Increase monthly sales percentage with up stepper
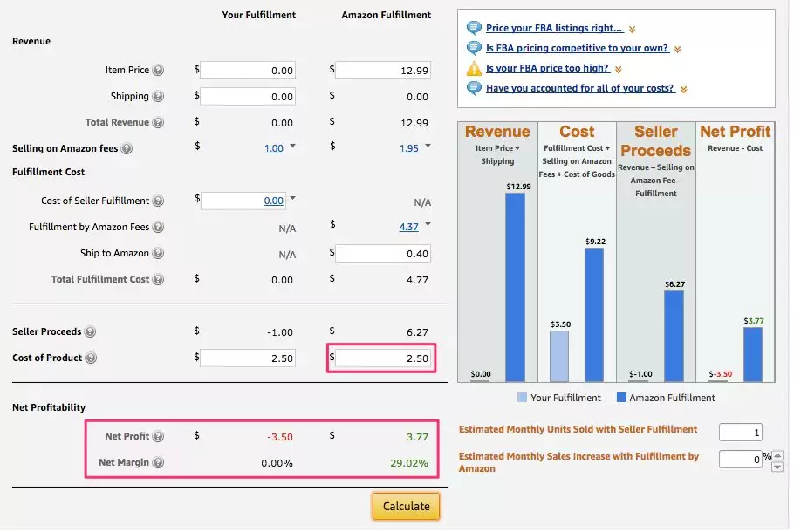The height and width of the screenshot is (532, 794). tap(777, 454)
